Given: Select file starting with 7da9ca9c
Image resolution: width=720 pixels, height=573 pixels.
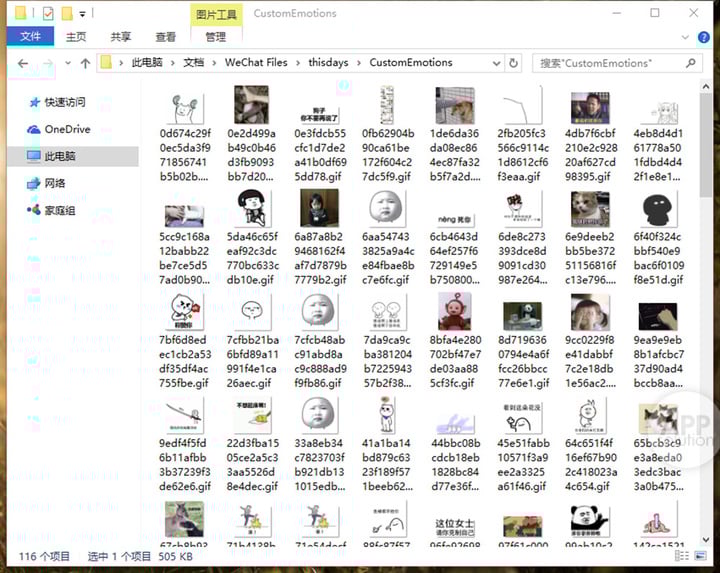Looking at the screenshot, I should click(387, 342).
